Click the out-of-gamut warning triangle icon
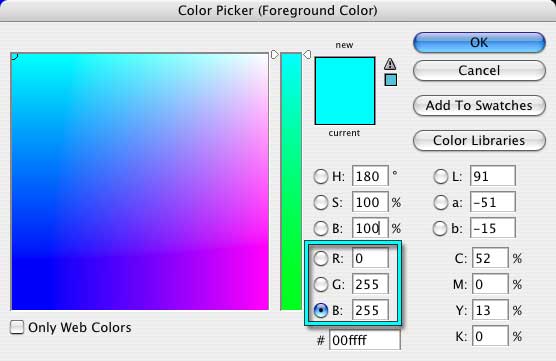The width and height of the screenshot is (556, 361). (x=390, y=64)
